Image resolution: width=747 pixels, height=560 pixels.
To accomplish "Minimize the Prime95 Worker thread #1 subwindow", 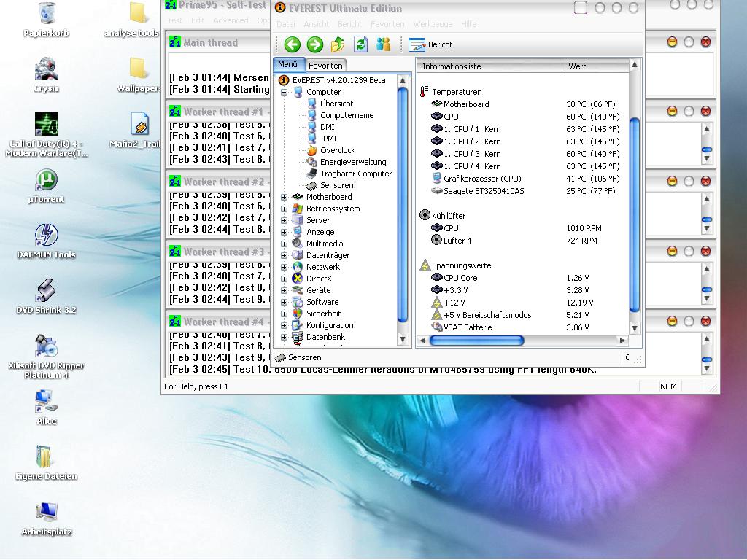I will [672, 112].
